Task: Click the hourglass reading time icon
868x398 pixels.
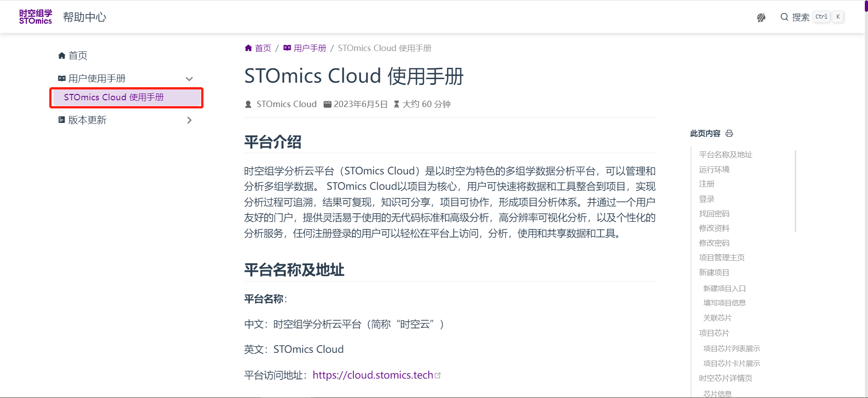Action: [x=396, y=104]
